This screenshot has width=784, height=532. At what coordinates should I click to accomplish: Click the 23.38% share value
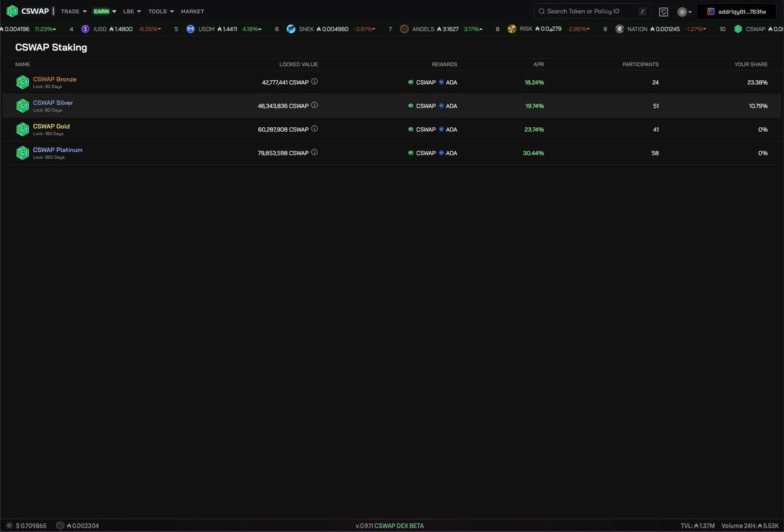pyautogui.click(x=757, y=82)
